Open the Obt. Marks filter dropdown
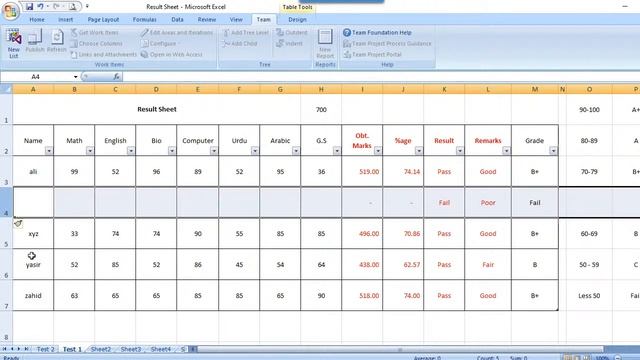640x360 pixels. 378,151
